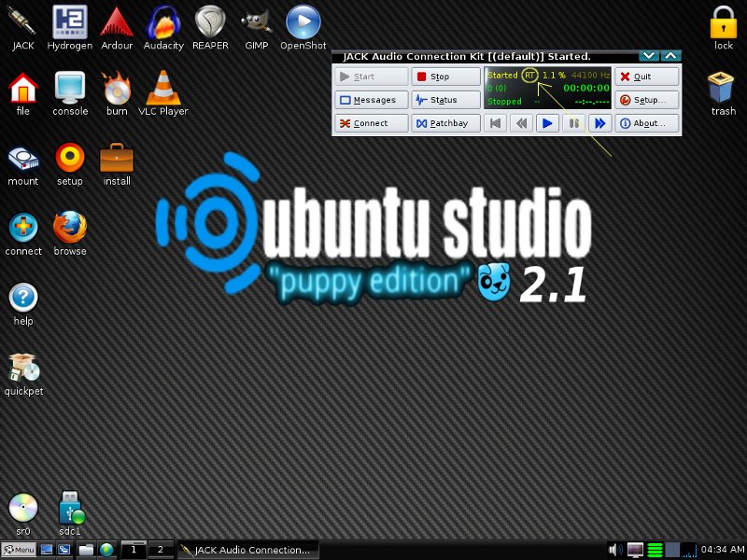Click the disabled Start button in JACK
747x560 pixels.
[371, 77]
